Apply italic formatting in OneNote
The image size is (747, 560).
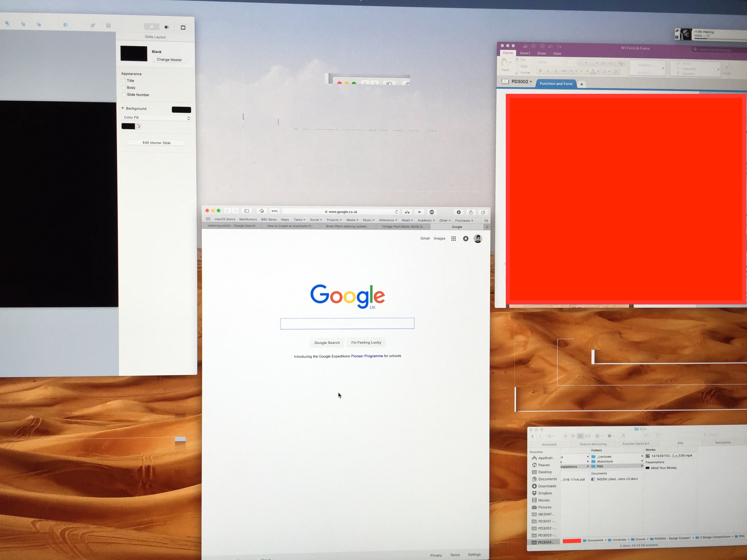pos(548,70)
